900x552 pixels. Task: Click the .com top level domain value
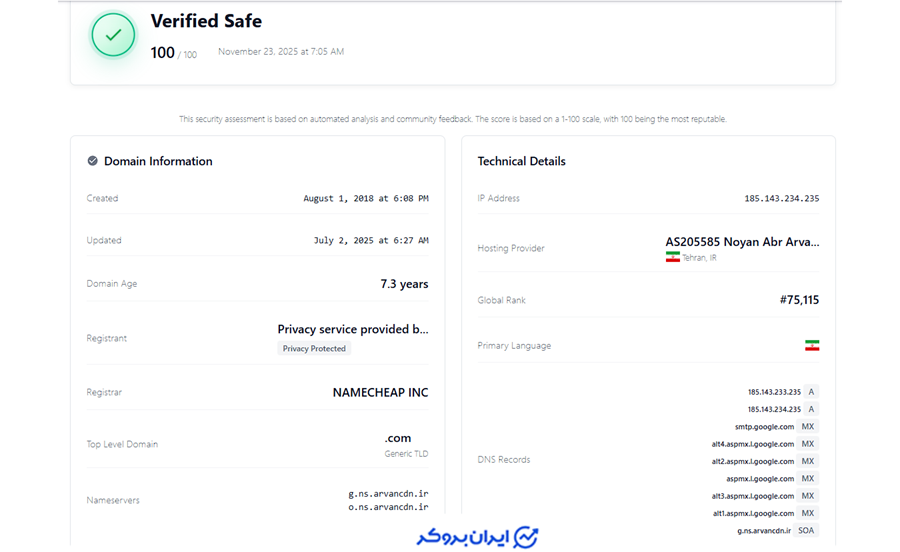tap(398, 438)
